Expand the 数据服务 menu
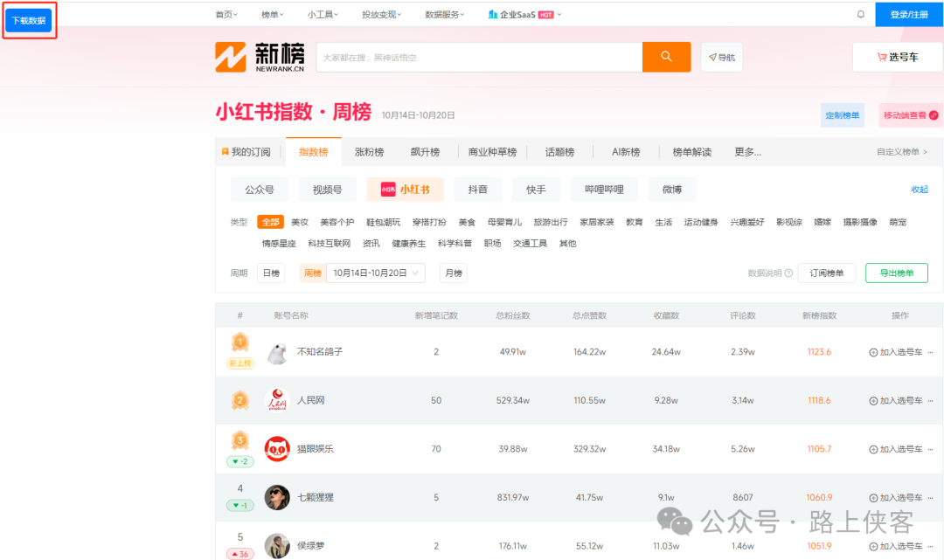The image size is (944, 560). (444, 15)
